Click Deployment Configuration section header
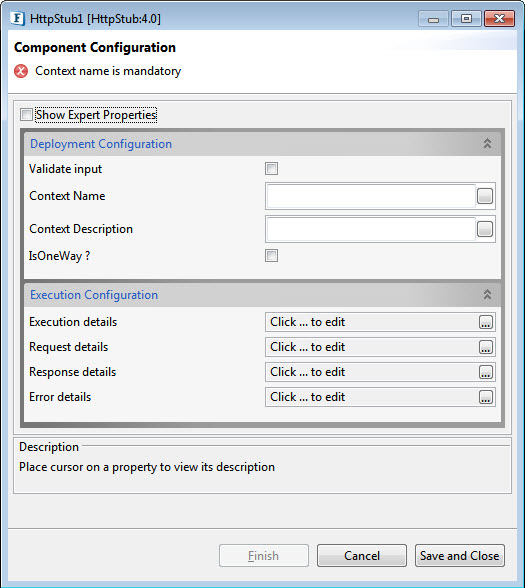 click(x=101, y=144)
